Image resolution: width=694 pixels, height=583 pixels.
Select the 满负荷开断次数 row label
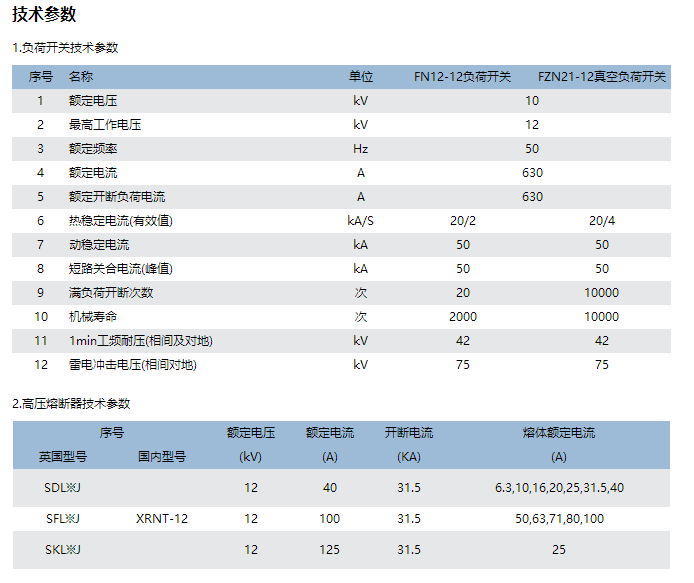[111, 293]
